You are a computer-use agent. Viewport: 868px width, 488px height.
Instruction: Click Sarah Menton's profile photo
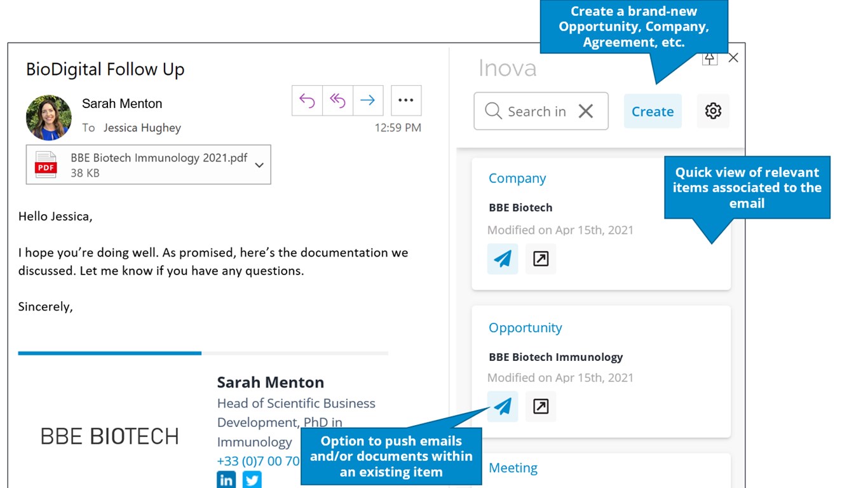pyautogui.click(x=49, y=118)
